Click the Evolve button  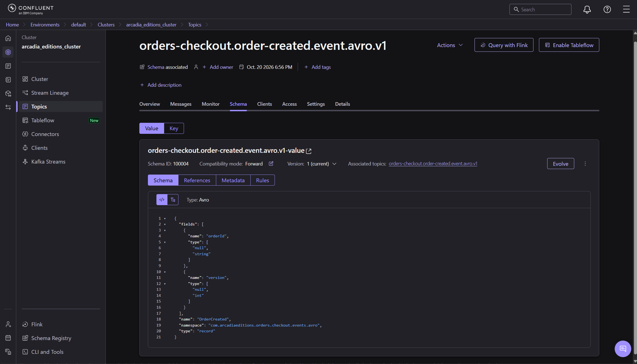(560, 164)
